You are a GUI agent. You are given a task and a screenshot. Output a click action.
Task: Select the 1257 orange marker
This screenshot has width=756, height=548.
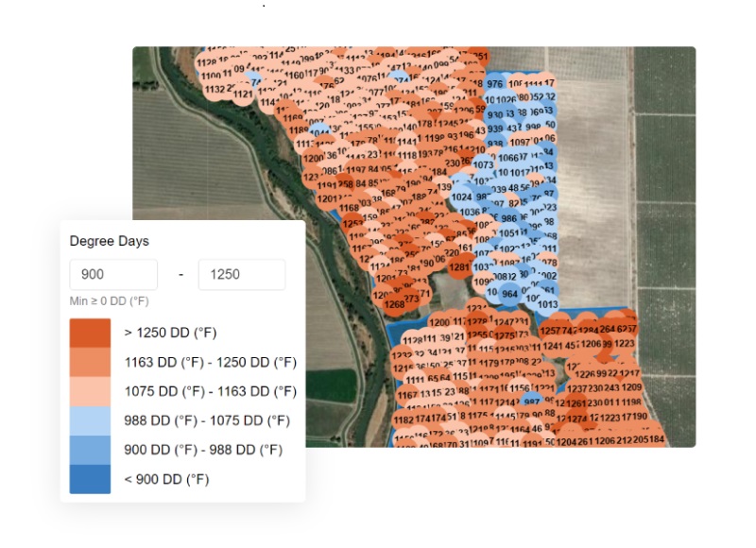549,332
